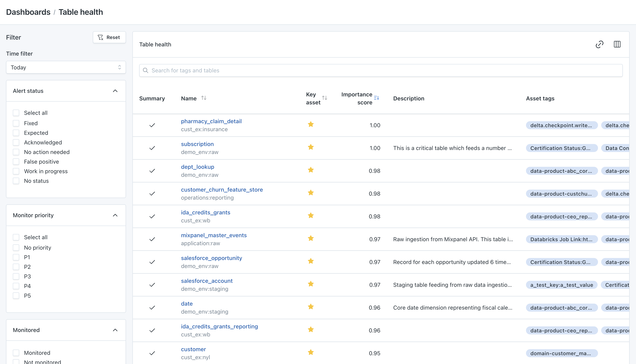Check the P1 monitor priority box
Screen dimensions: 636x364
[x=16, y=257]
